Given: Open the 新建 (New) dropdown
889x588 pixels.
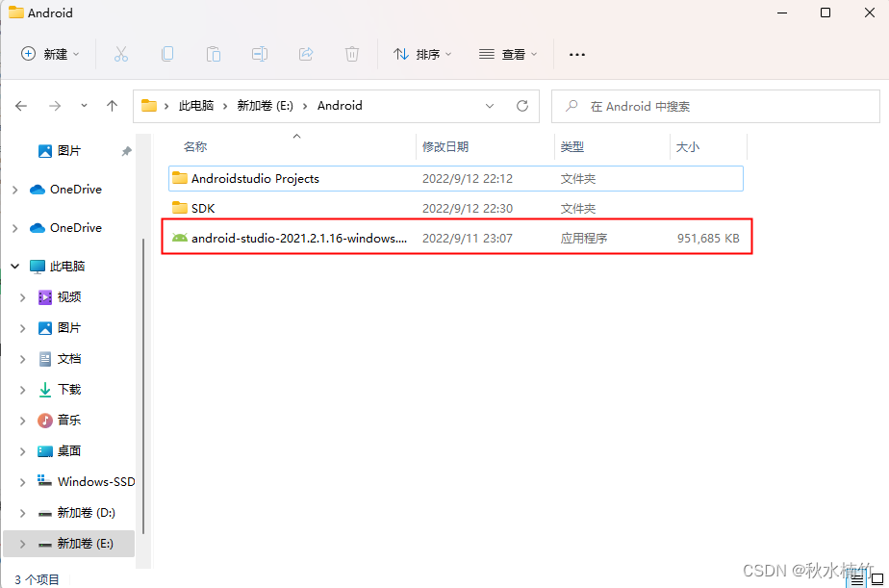Looking at the screenshot, I should click(50, 55).
